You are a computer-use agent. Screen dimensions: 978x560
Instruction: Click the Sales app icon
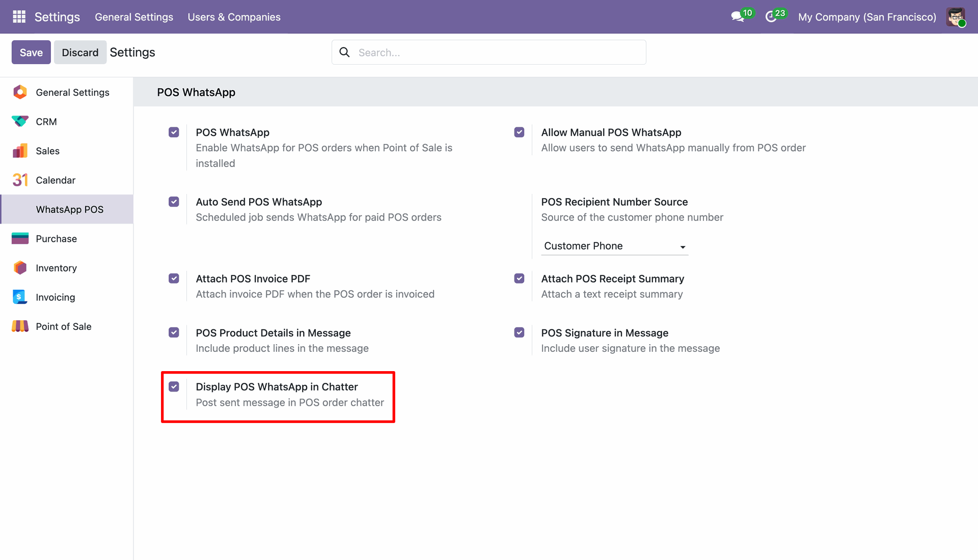[x=20, y=151]
